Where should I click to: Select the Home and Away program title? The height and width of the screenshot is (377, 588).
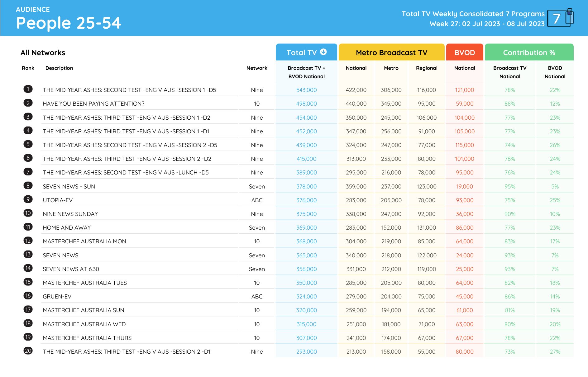point(67,228)
